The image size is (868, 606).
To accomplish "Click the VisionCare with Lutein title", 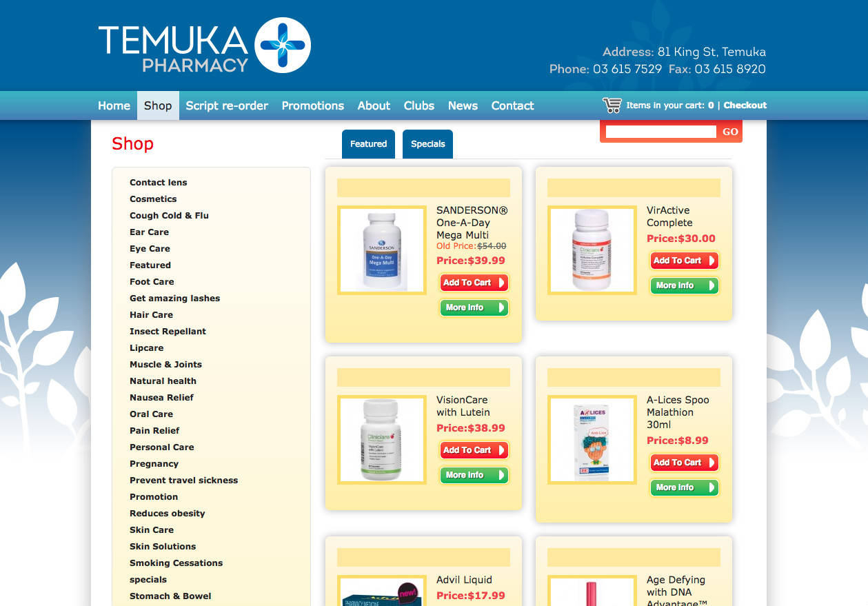I will [x=463, y=406].
